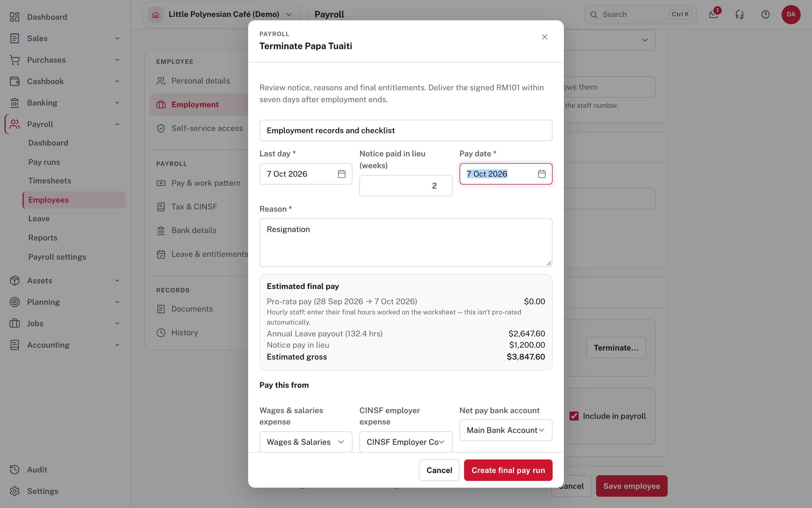The image size is (812, 508).
Task: Click Create final pay run button
Action: click(508, 470)
